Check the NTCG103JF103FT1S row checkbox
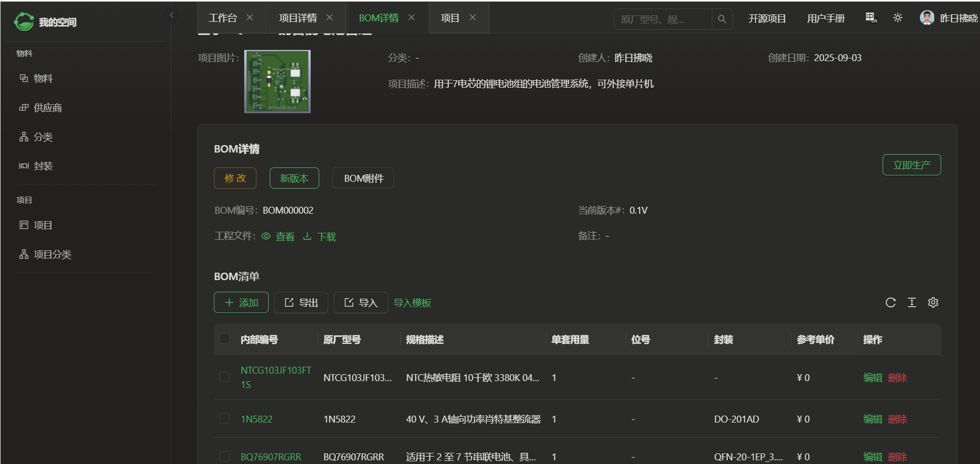 (225, 377)
